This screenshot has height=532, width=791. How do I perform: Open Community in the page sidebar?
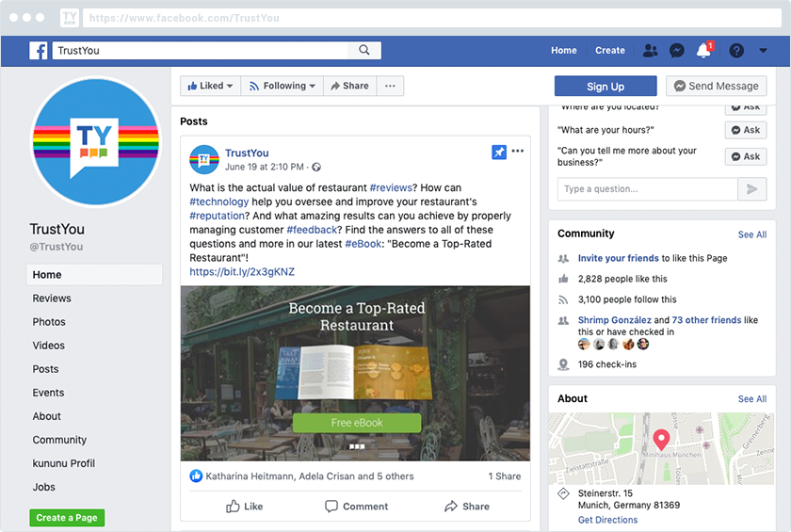[x=59, y=440]
